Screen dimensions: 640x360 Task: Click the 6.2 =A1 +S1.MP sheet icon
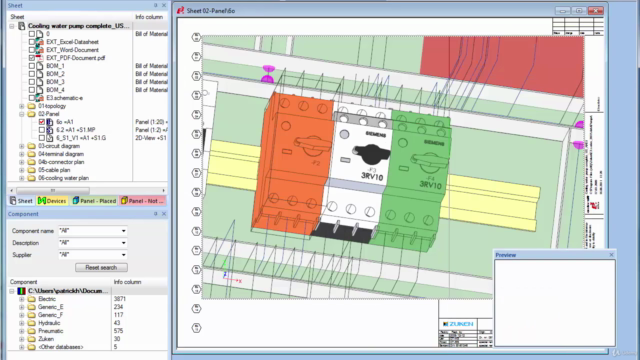coord(49,130)
